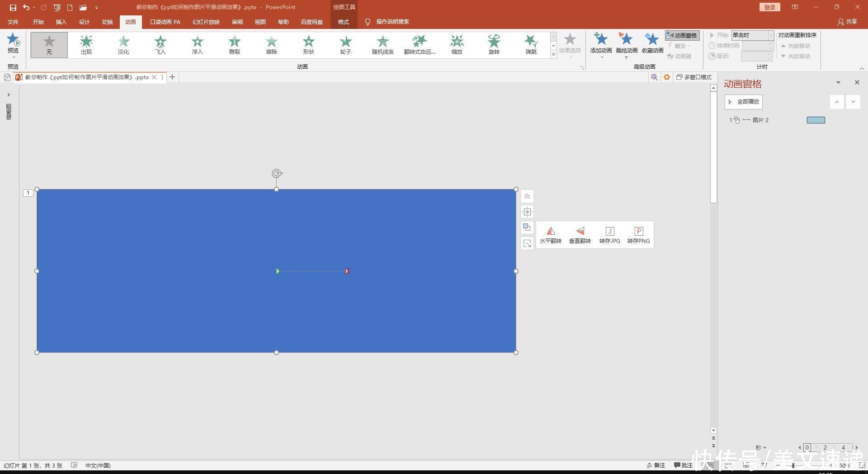Expand the animation gallery with More arrow
Viewport: 868px width, 474px height.
click(x=553, y=54)
